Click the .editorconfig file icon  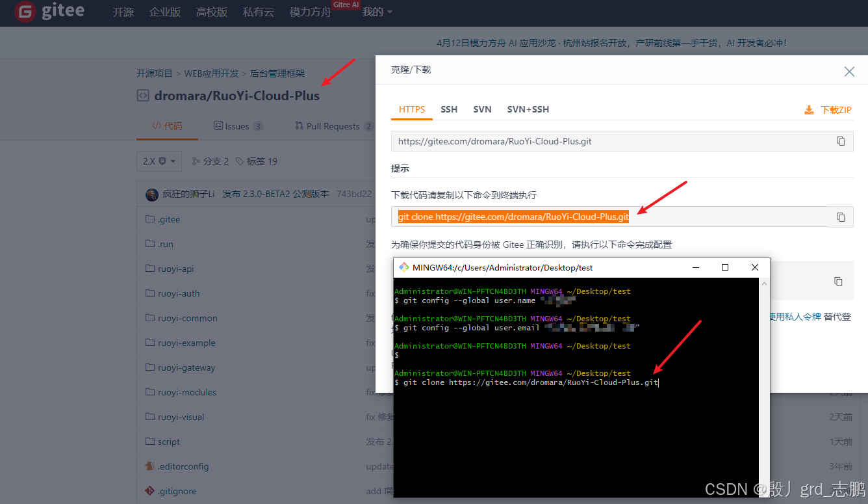tap(149, 466)
